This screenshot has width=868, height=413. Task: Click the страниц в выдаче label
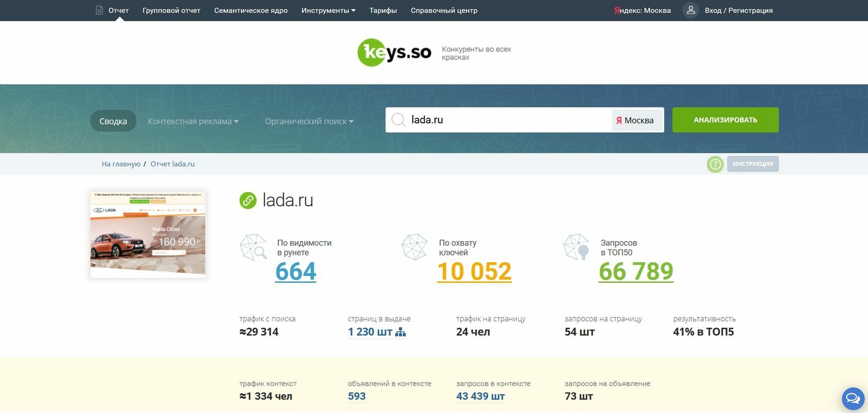[379, 319]
